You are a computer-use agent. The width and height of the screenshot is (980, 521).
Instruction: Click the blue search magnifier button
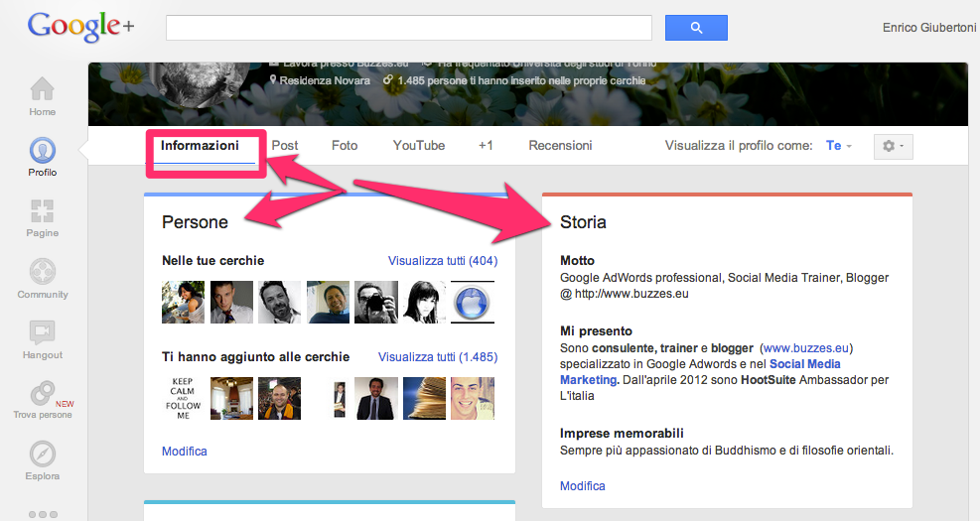click(x=696, y=28)
